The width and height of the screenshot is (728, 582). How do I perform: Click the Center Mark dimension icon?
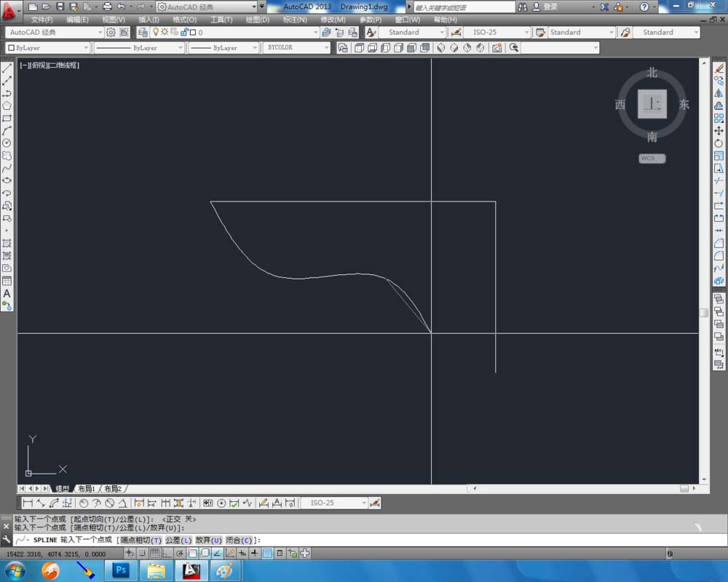[x=221, y=503]
